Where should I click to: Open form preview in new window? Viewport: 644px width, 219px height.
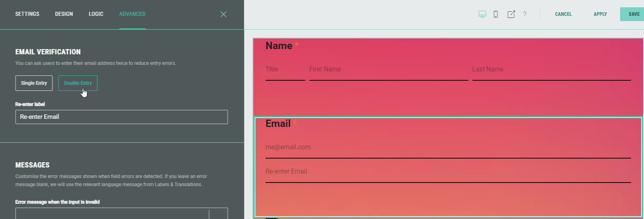(x=511, y=14)
